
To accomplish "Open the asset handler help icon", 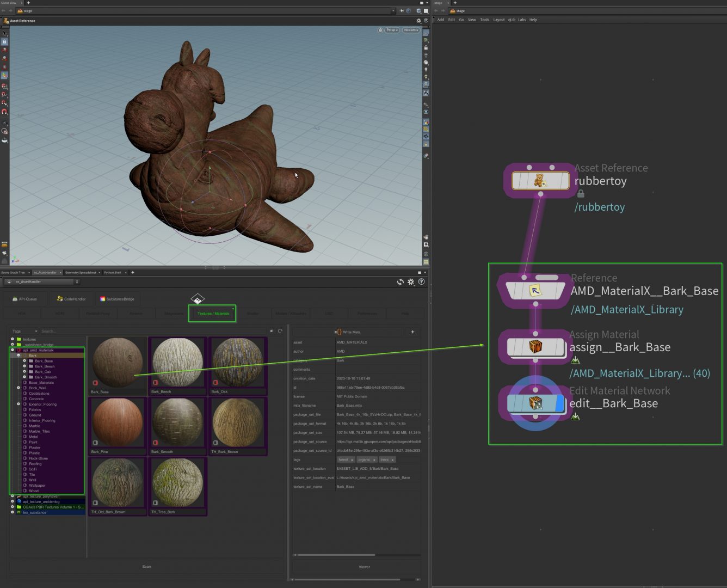I will pyautogui.click(x=421, y=282).
